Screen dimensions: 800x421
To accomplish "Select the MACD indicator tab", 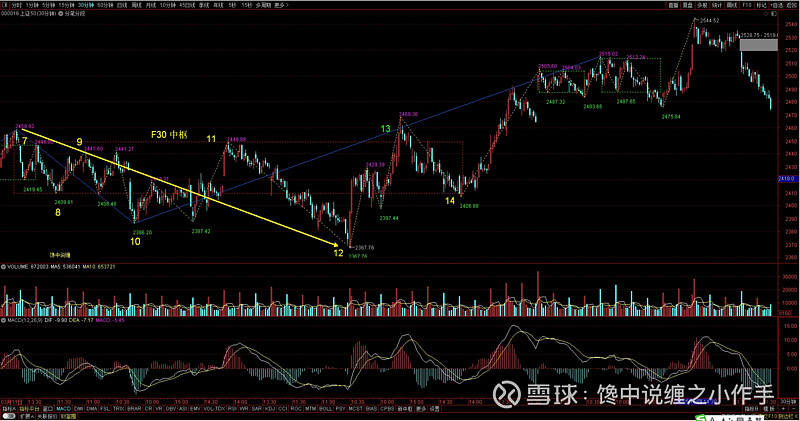I will (63, 409).
